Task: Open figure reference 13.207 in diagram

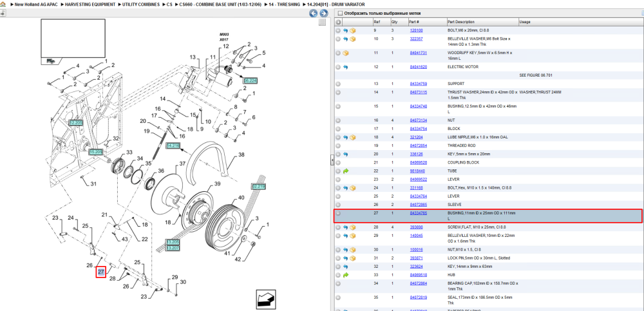Action: [x=173, y=248]
